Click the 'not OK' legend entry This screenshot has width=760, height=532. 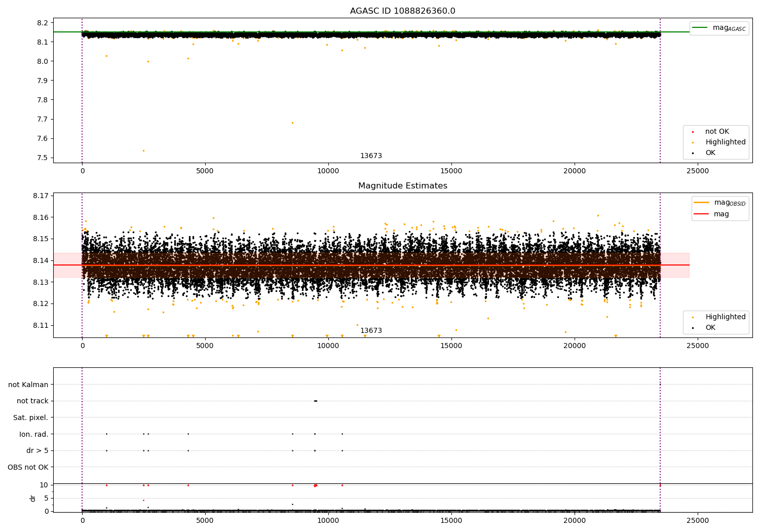click(716, 132)
